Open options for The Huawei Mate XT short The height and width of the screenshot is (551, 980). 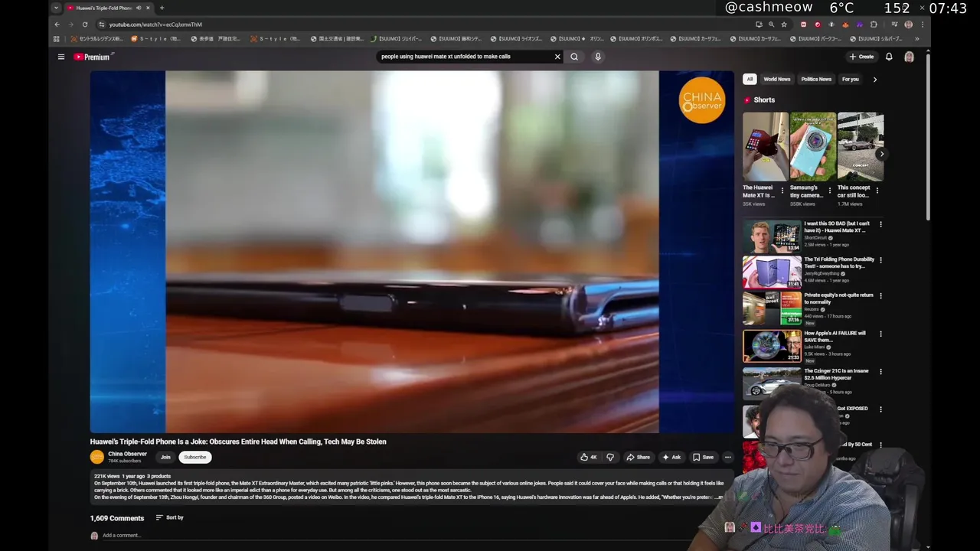coord(782,191)
